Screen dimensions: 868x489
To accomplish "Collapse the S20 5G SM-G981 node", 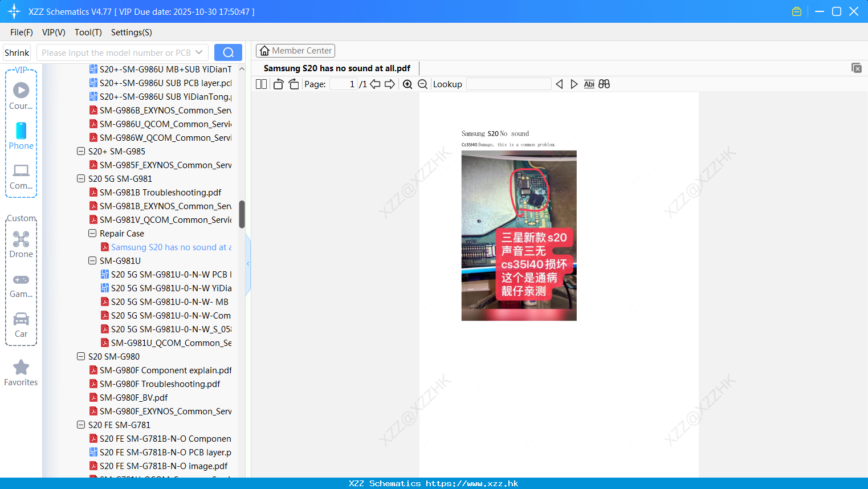I will coord(81,179).
